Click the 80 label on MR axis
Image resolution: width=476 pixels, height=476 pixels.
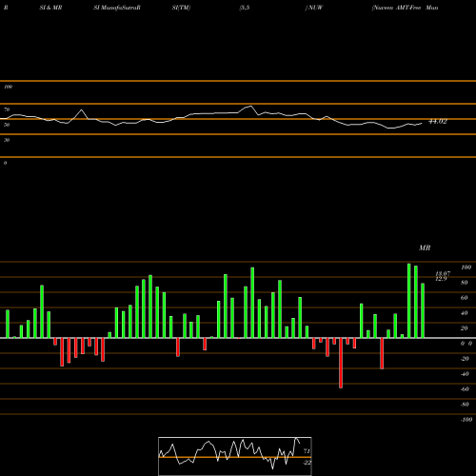click(x=465, y=283)
